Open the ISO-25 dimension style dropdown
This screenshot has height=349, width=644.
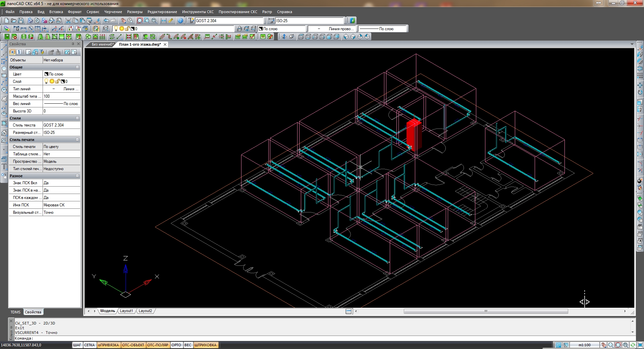pyautogui.click(x=309, y=20)
